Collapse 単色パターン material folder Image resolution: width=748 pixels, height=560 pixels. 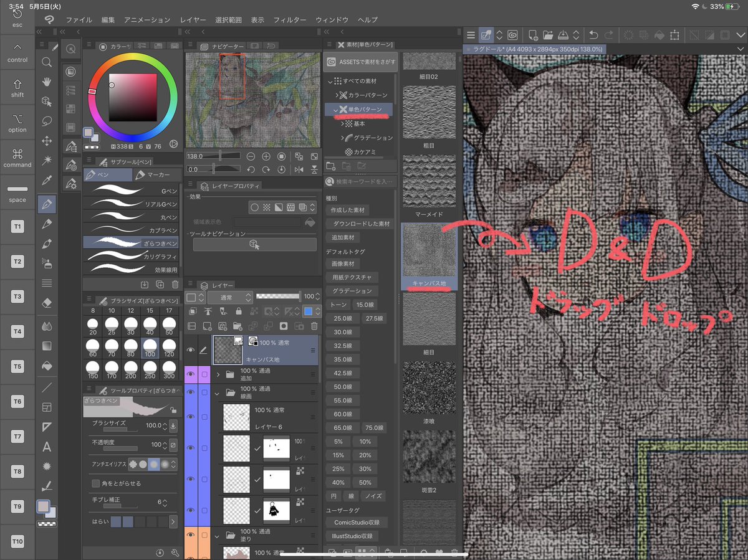point(336,109)
